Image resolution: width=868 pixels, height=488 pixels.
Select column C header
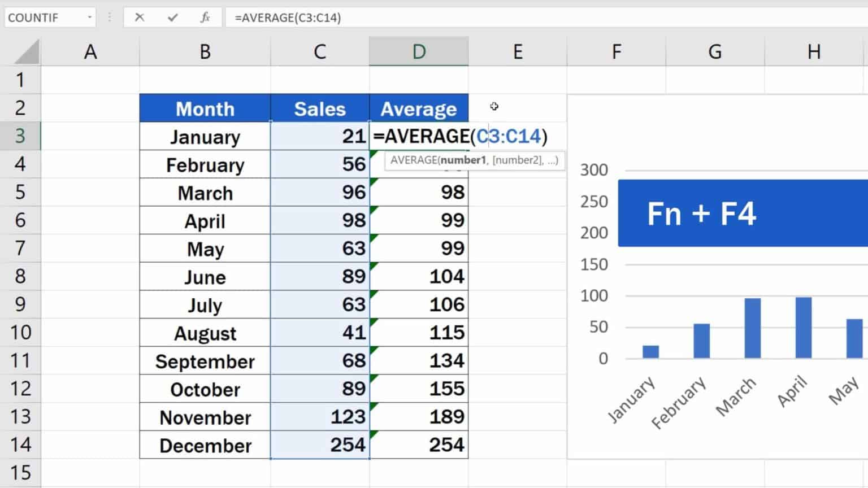pos(320,52)
